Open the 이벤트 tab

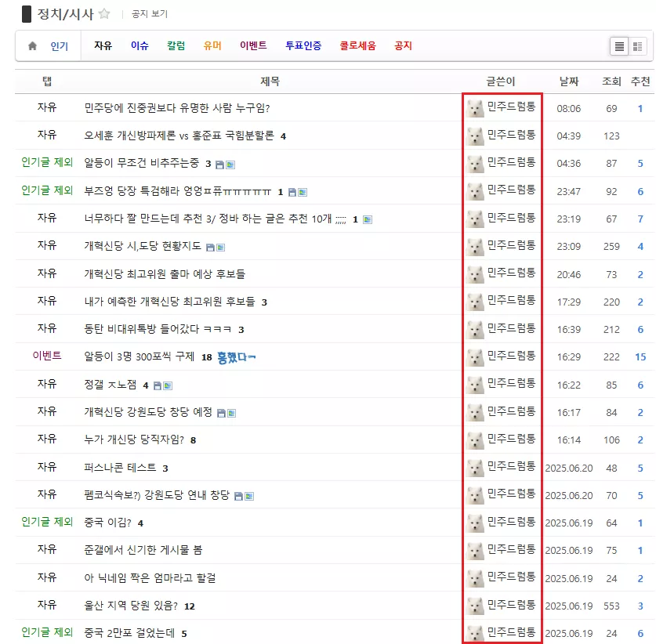tap(253, 45)
